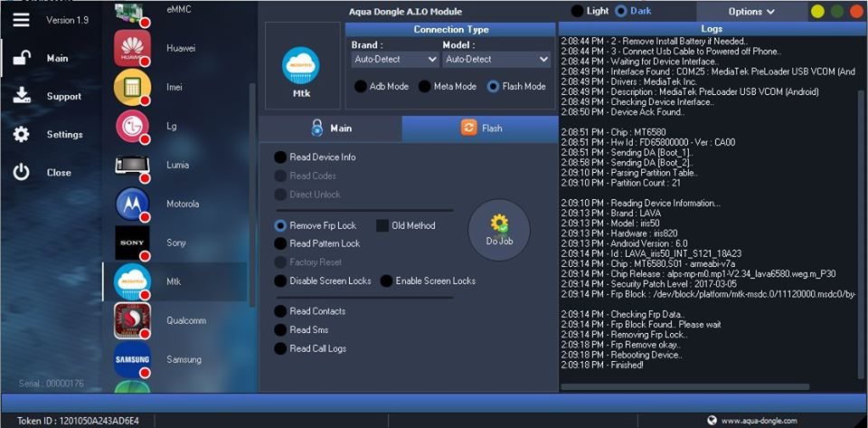Click the Version 1.9 label
The height and width of the screenshot is (428, 868).
(x=67, y=21)
